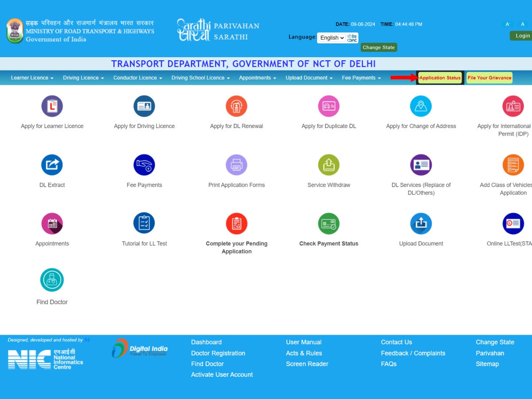Expand the Learner Licence menu
This screenshot has height=399, width=532.
pyautogui.click(x=31, y=78)
